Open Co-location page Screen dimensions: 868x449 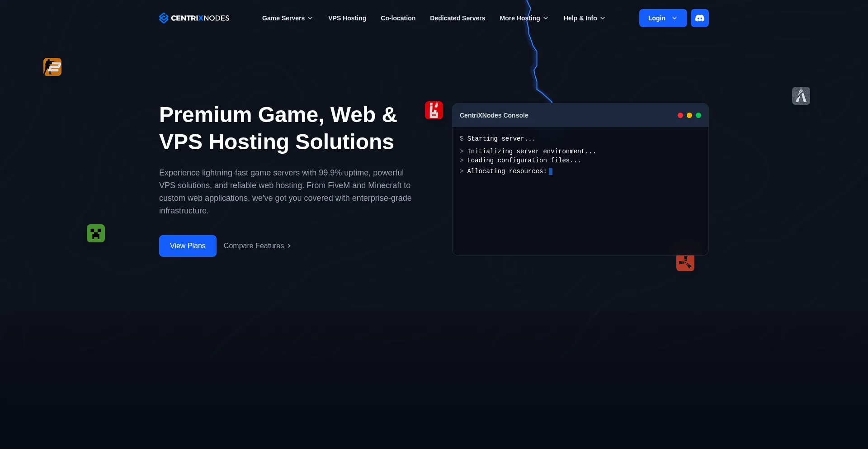[398, 18]
